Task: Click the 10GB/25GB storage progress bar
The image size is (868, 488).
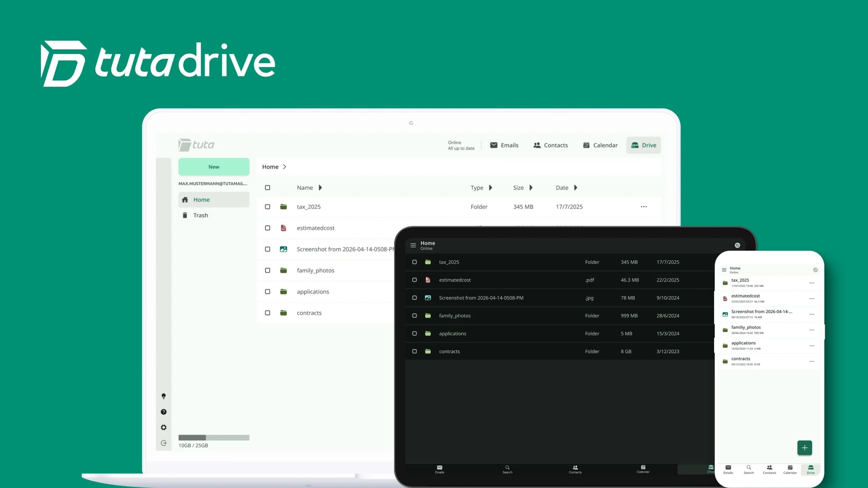Action: [x=214, y=437]
